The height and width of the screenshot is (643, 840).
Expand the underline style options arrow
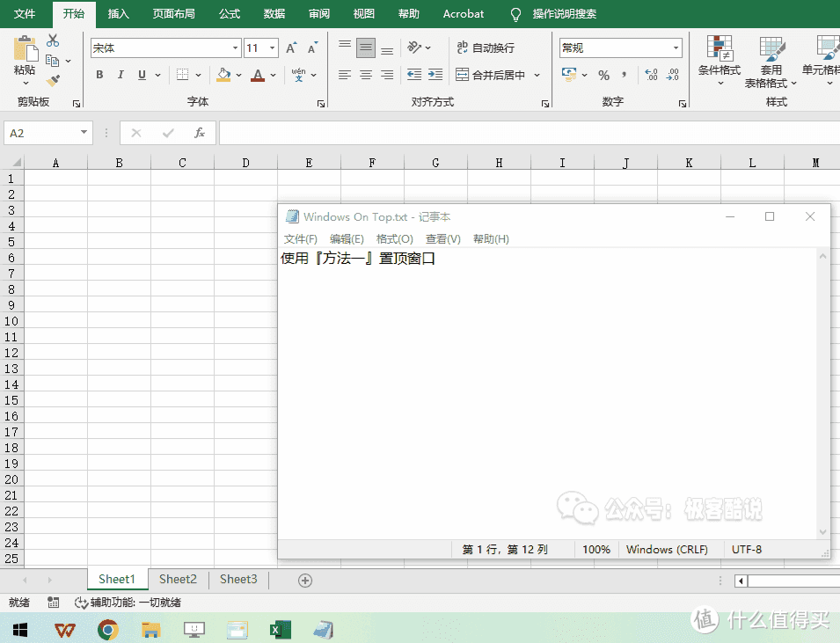pos(158,75)
